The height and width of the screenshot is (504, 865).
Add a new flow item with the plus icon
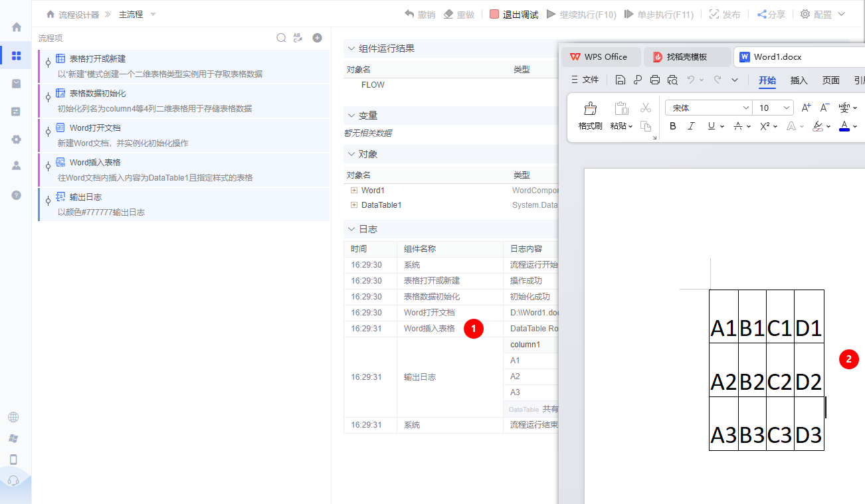(x=317, y=38)
